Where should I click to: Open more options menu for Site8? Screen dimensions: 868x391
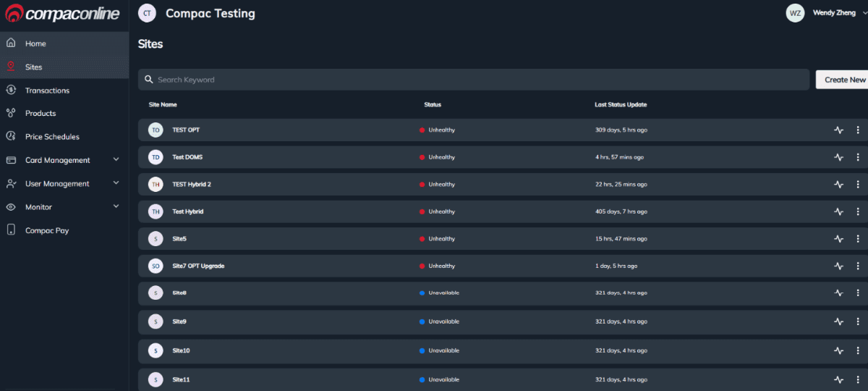858,293
